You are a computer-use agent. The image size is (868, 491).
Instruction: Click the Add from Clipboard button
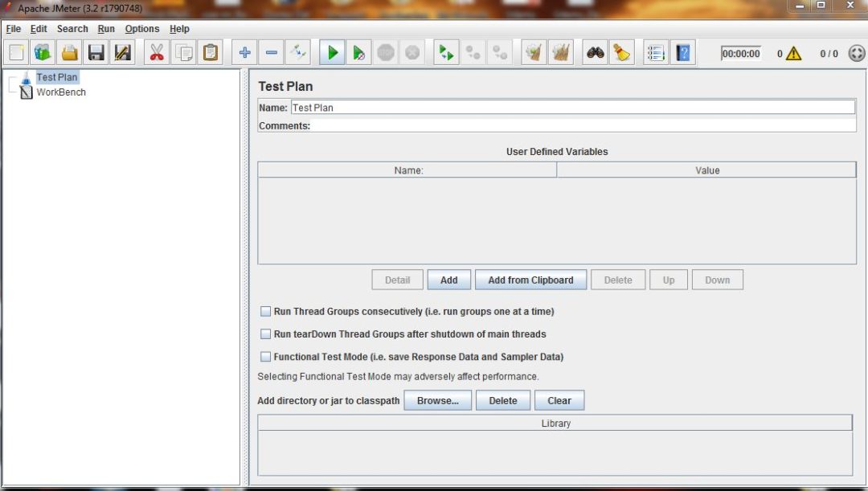[530, 280]
